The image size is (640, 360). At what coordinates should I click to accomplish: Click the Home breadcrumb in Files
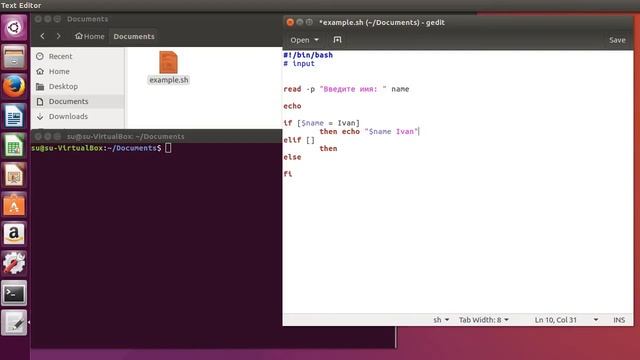[89, 36]
